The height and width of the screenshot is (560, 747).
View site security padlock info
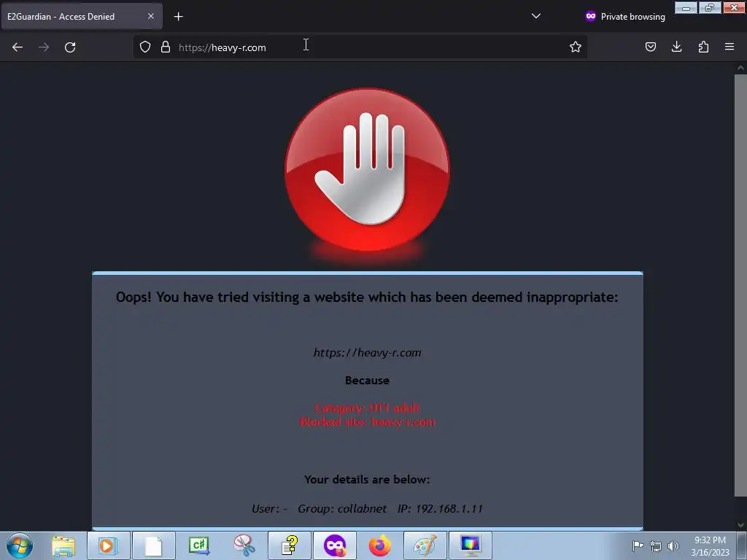tap(166, 47)
